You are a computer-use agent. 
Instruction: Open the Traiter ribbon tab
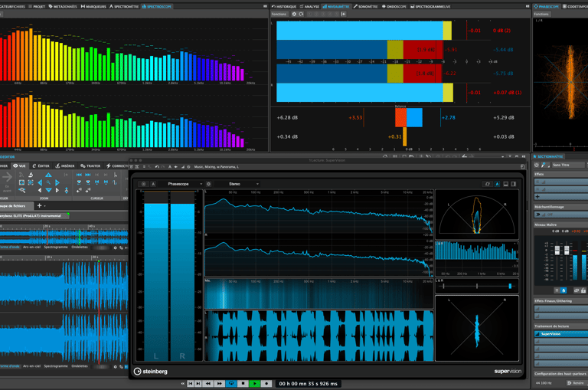pos(90,166)
